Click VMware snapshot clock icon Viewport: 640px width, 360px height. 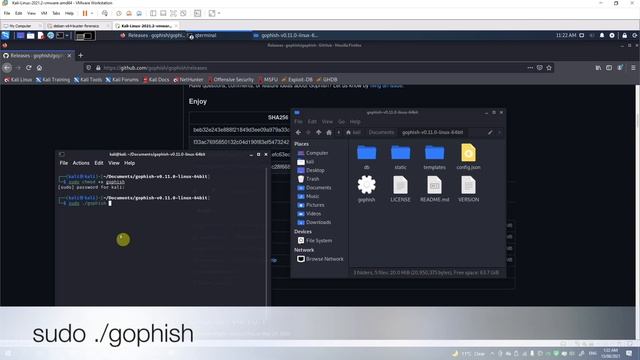[119, 13]
